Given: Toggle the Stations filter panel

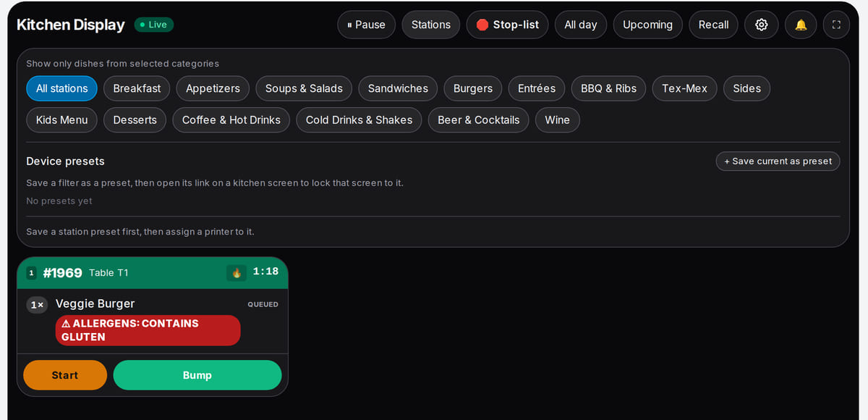Looking at the screenshot, I should click(x=431, y=25).
